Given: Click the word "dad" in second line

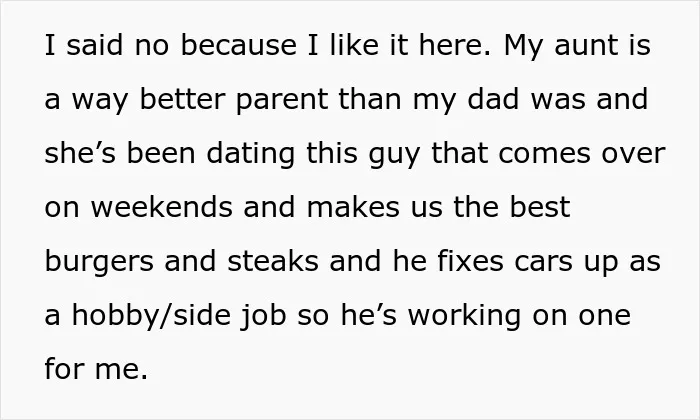Looking at the screenshot, I should pos(493,99).
